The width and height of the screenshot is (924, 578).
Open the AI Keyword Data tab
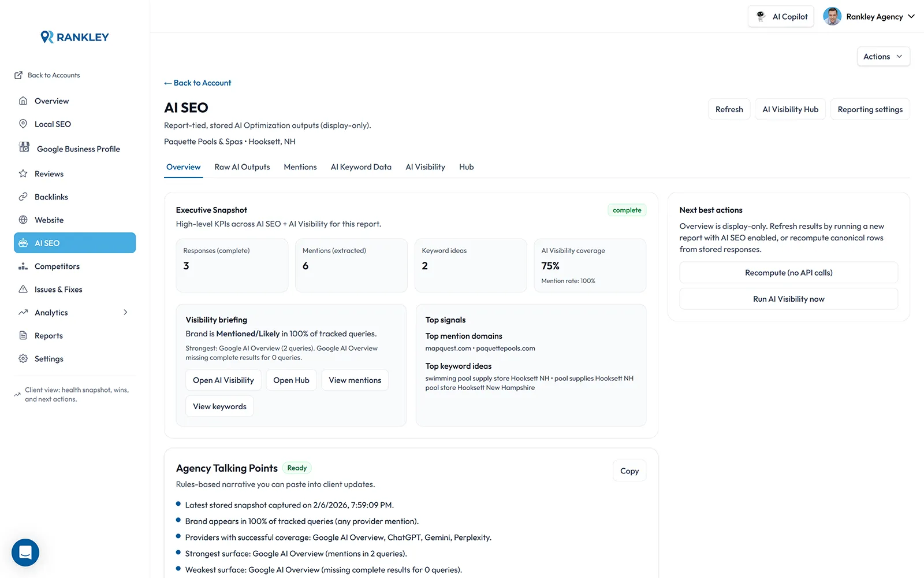(361, 166)
